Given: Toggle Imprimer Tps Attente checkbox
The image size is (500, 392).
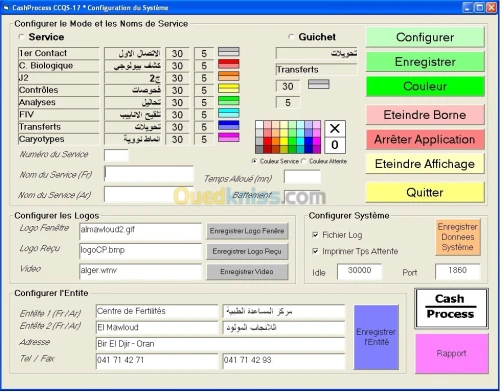Looking at the screenshot, I should (315, 251).
